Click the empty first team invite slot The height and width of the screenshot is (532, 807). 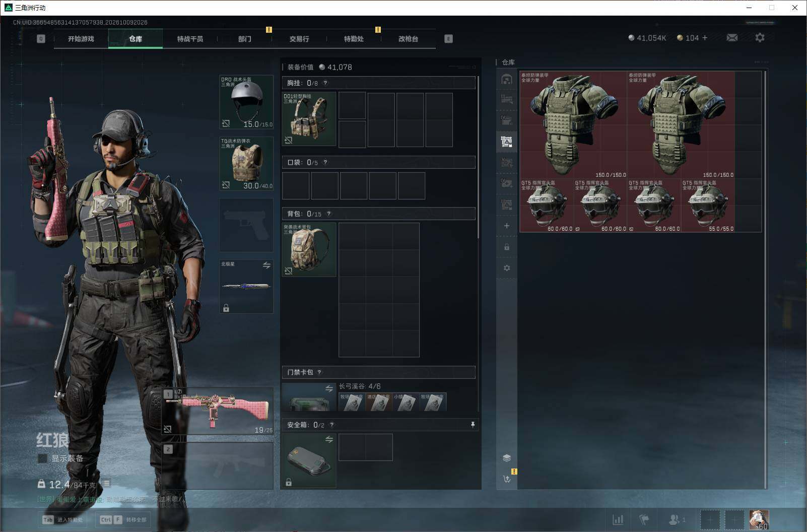pyautogui.click(x=710, y=520)
